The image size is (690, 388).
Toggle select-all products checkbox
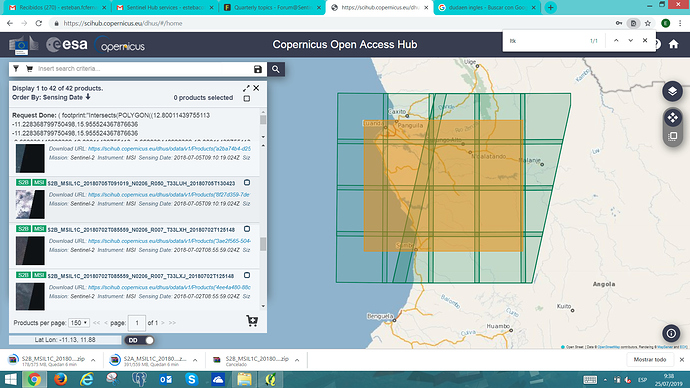pos(247,99)
